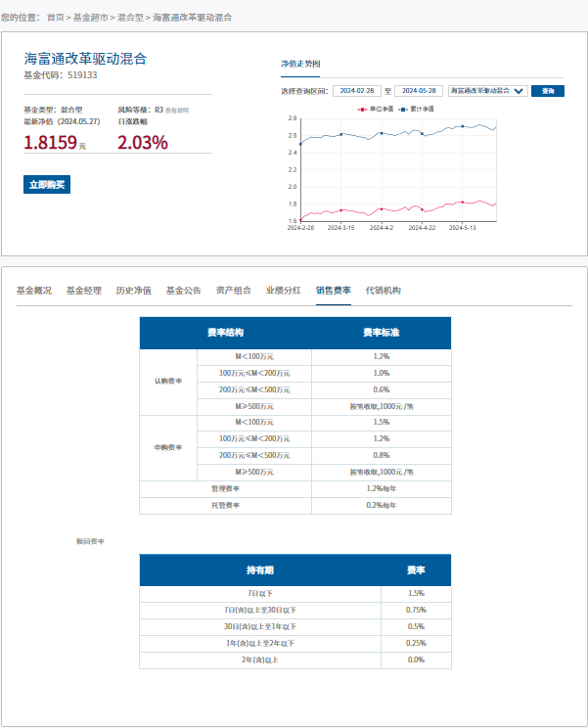Viewport: 588px width, 728px height.
Task: Click the 2年(含)以上 holding period cell
Action: (260, 660)
